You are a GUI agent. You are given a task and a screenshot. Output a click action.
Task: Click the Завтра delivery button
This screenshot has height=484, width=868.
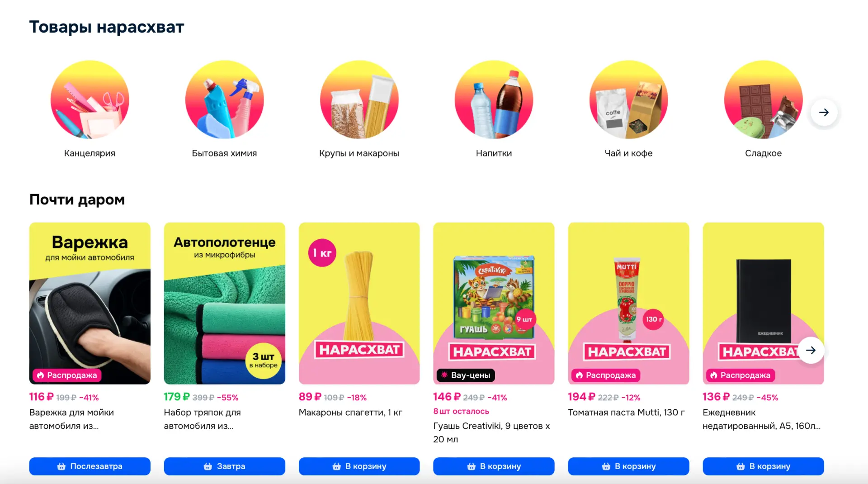(224, 466)
